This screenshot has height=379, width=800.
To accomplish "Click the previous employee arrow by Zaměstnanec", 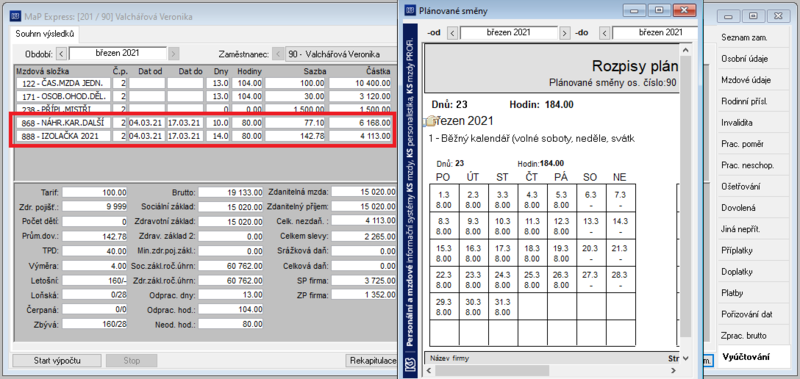I will pyautogui.click(x=278, y=54).
